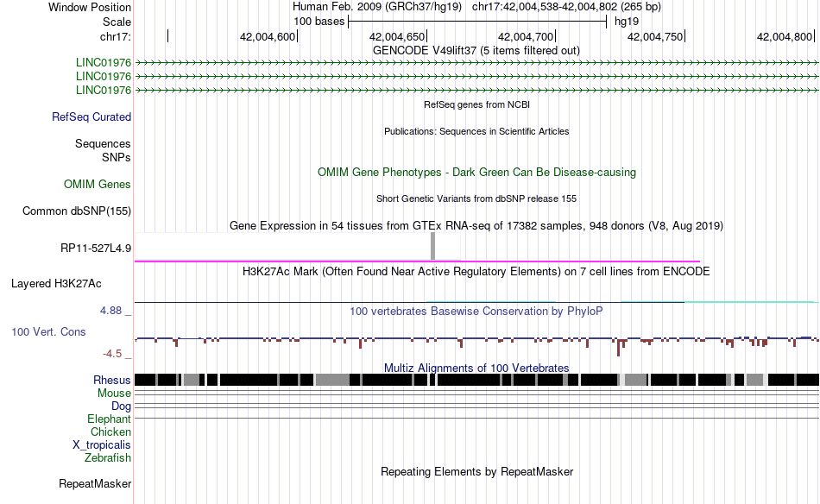Click the Scale label

coord(117,22)
